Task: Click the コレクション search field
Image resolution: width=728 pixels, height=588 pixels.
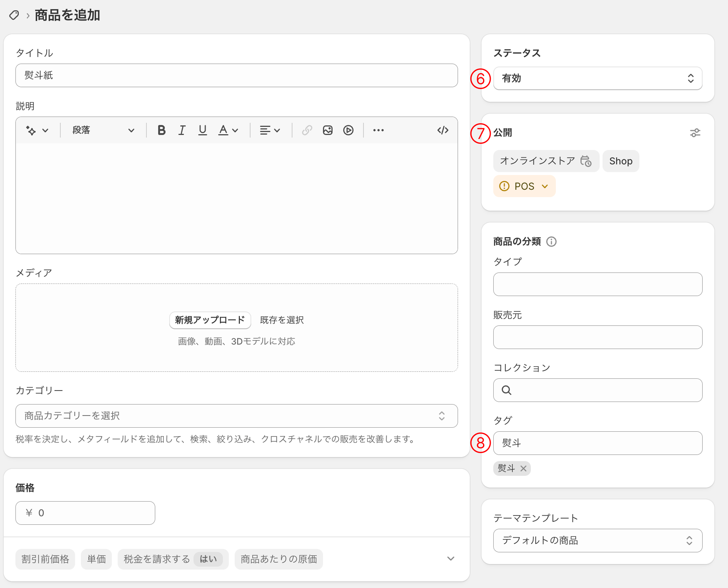Action: pos(597,390)
